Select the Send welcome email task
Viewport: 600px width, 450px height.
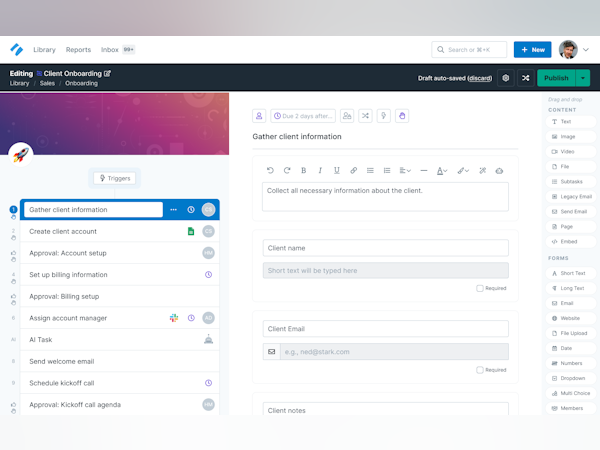[x=120, y=361]
